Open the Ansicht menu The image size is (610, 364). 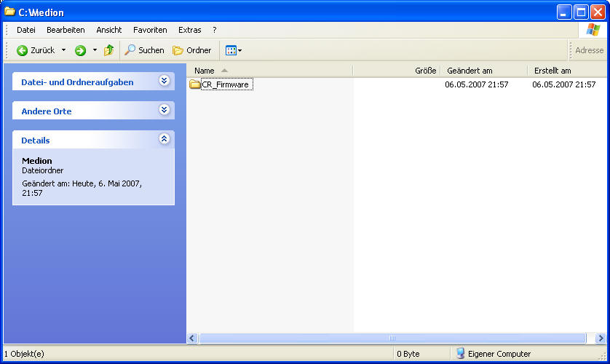(109, 30)
